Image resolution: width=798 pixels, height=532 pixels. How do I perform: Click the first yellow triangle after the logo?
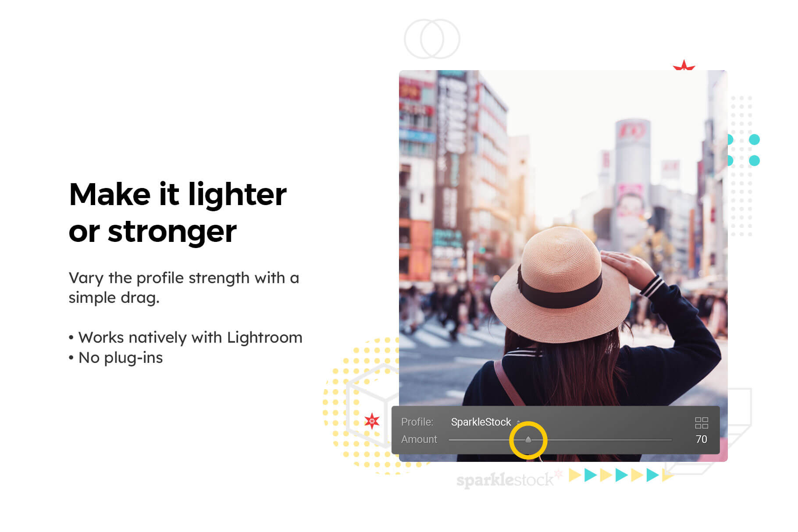[575, 475]
